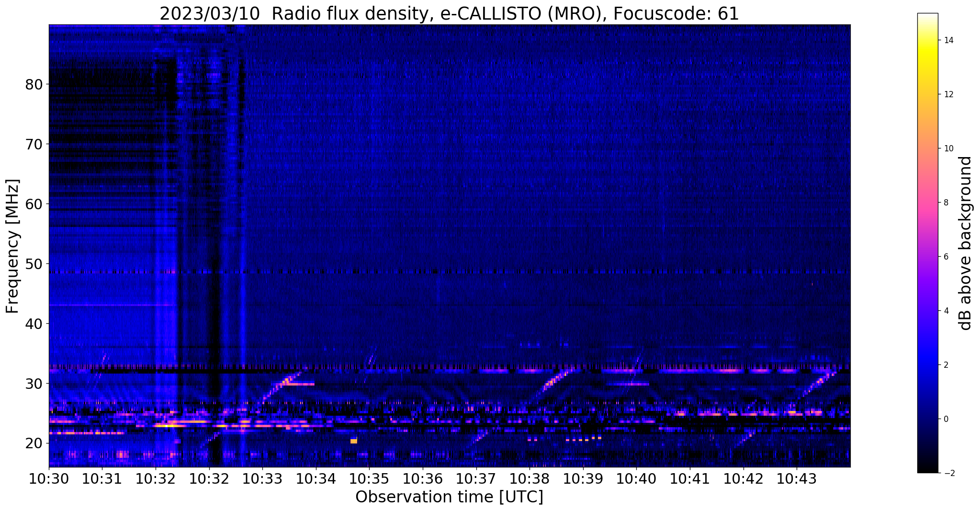Select the 10:33 time tick label

[x=262, y=479]
